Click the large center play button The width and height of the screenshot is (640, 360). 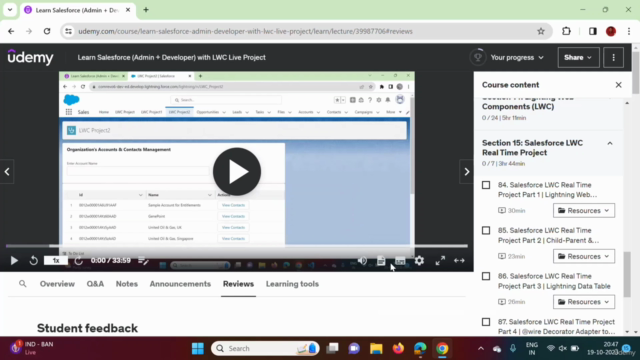coord(237,171)
